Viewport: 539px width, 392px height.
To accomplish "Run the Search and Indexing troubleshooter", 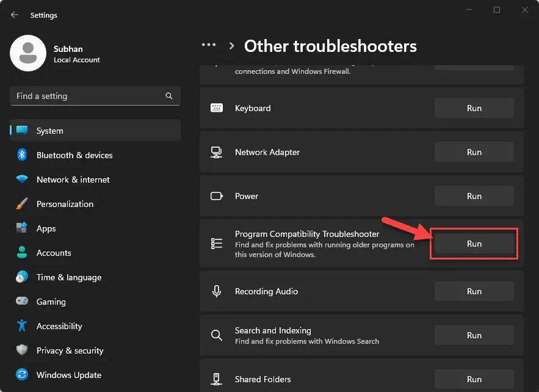I will coord(474,335).
